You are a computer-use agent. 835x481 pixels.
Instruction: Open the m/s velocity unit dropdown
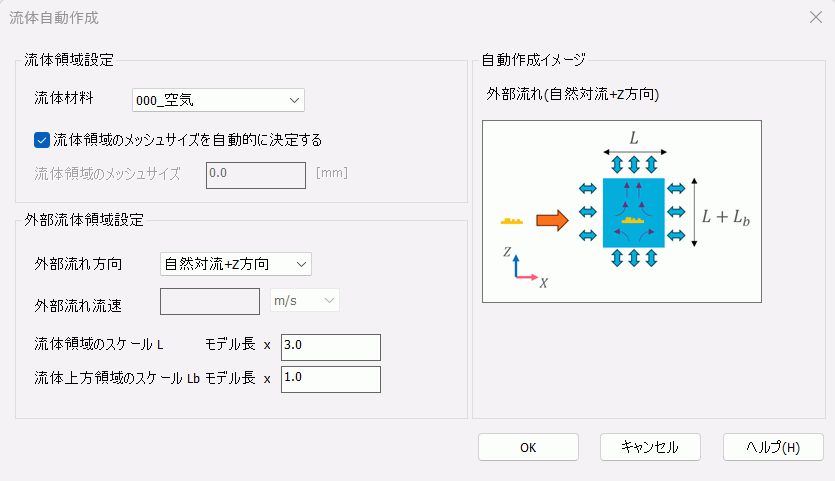coord(305,300)
